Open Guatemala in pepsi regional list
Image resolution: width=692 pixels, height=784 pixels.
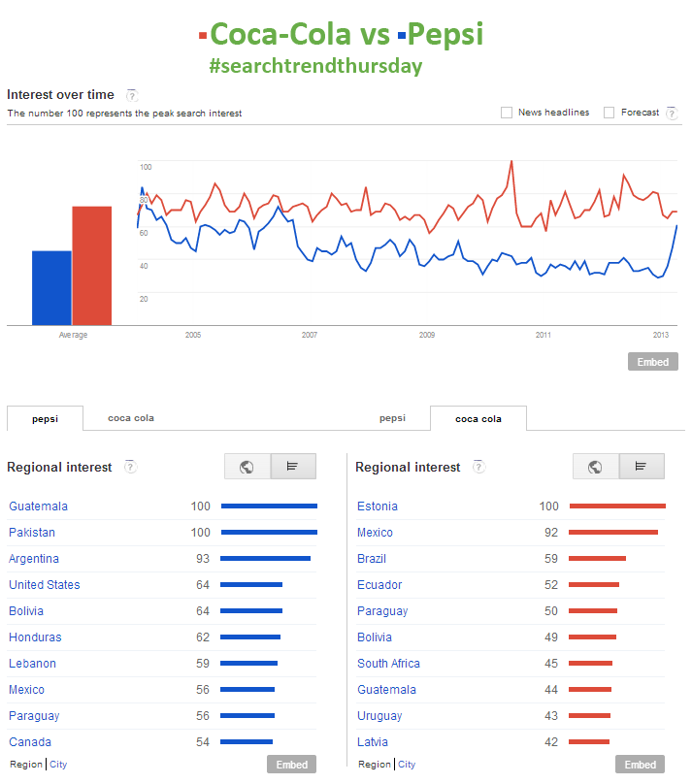coord(38,506)
